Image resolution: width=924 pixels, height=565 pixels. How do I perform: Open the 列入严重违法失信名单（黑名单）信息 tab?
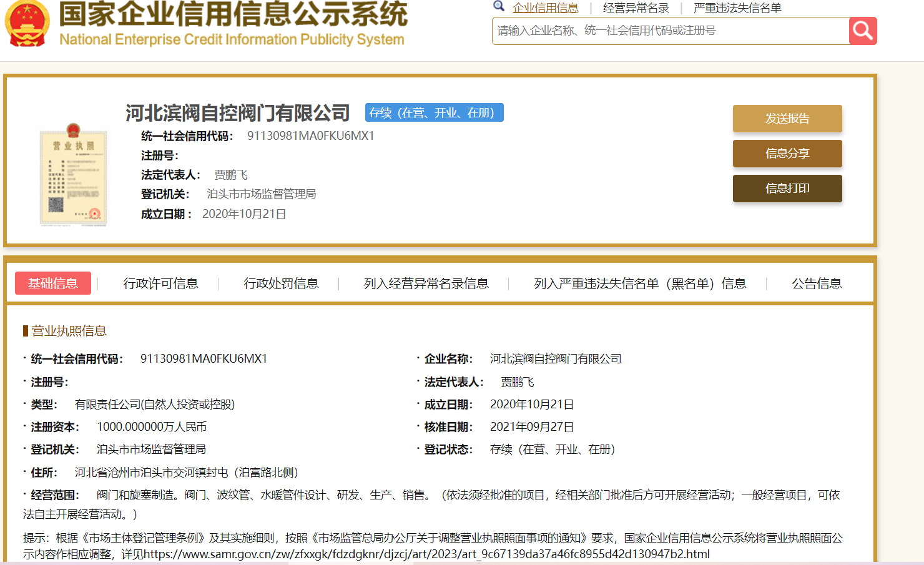639,283
